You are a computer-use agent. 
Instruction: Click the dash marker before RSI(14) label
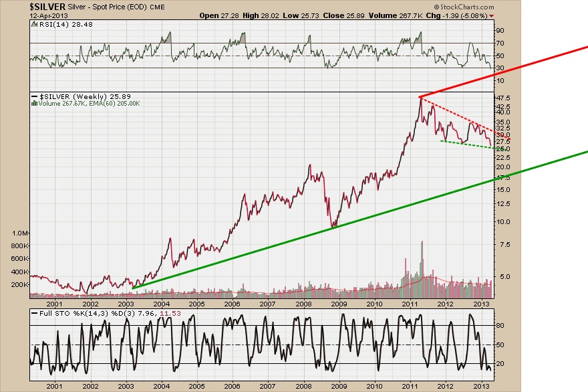[x=34, y=25]
